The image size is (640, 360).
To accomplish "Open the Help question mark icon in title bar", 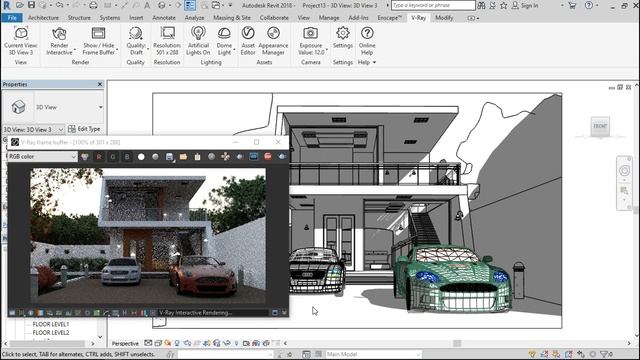I will coord(589,5).
